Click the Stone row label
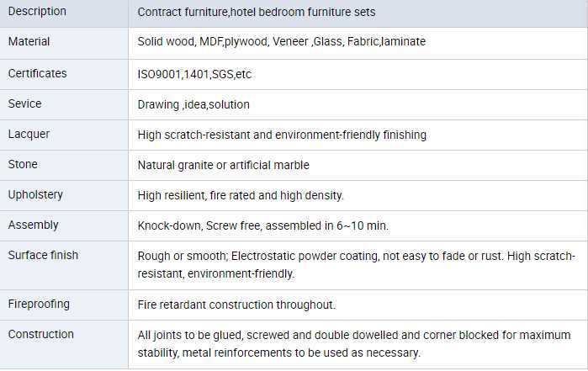The image size is (588, 371). tap(23, 165)
